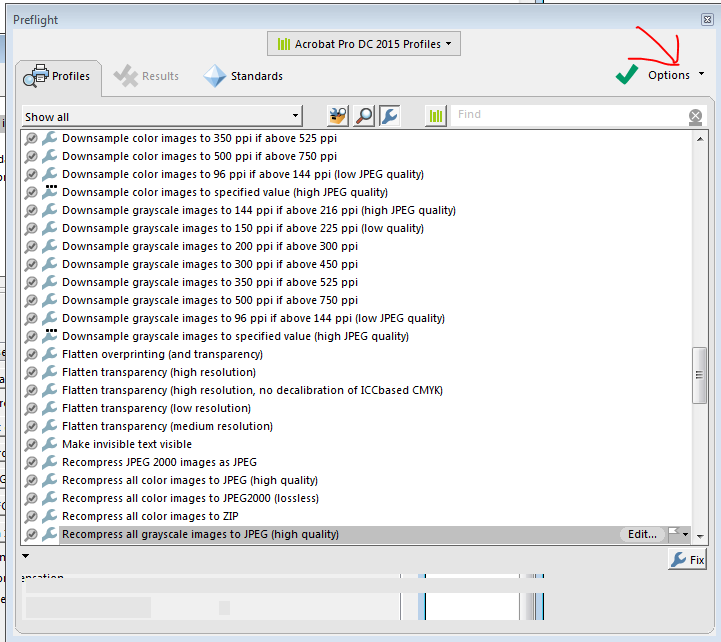
Task: Click wrench icon of Downsample grayscale 150 ppi
Action: pyautogui.click(x=49, y=228)
